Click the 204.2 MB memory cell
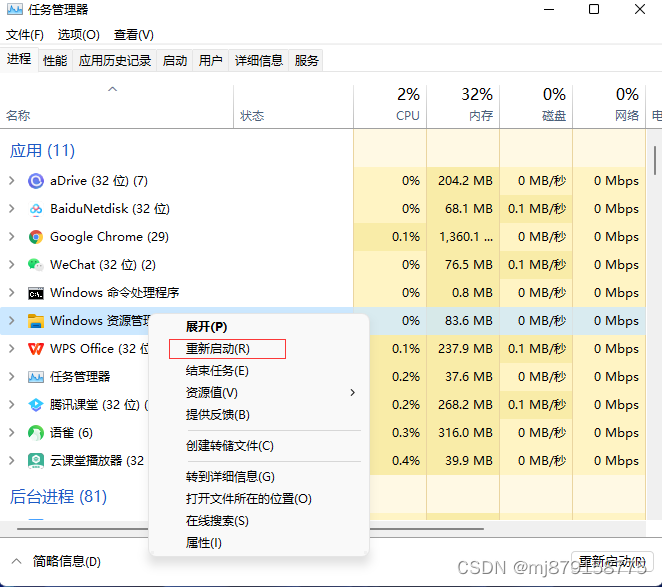The height and width of the screenshot is (587, 662). tap(465, 181)
